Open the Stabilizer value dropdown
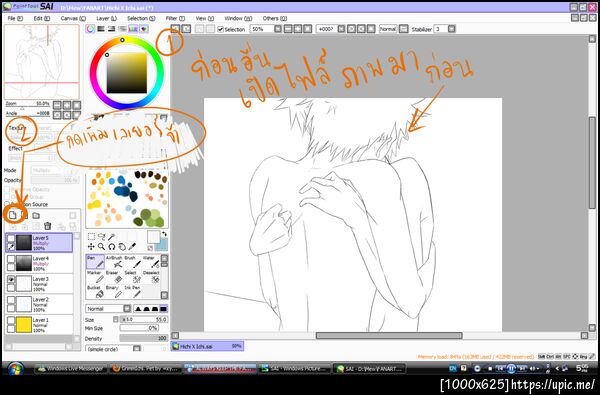Image resolution: width=600 pixels, height=395 pixels. 452,29
